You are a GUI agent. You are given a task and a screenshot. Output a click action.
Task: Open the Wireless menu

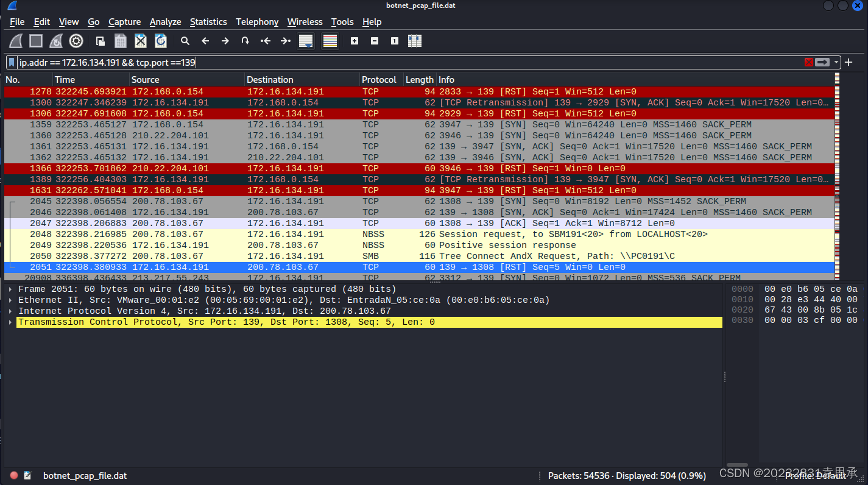305,22
